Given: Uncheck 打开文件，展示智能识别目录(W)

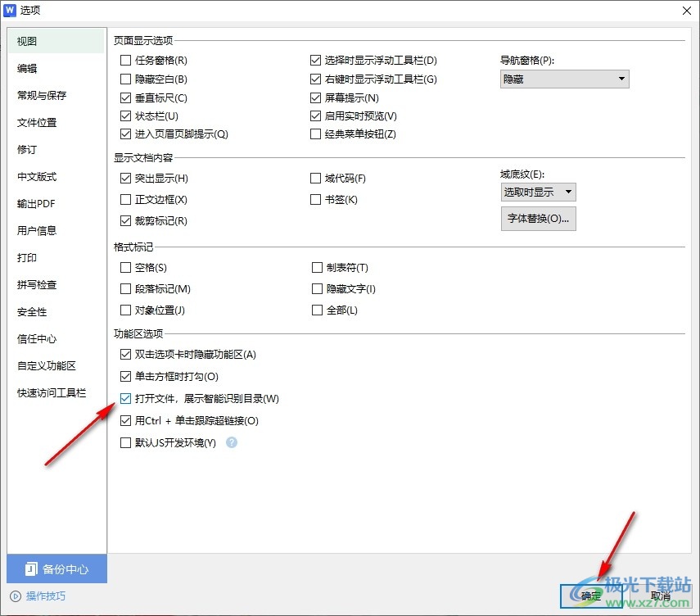Looking at the screenshot, I should click(x=126, y=398).
